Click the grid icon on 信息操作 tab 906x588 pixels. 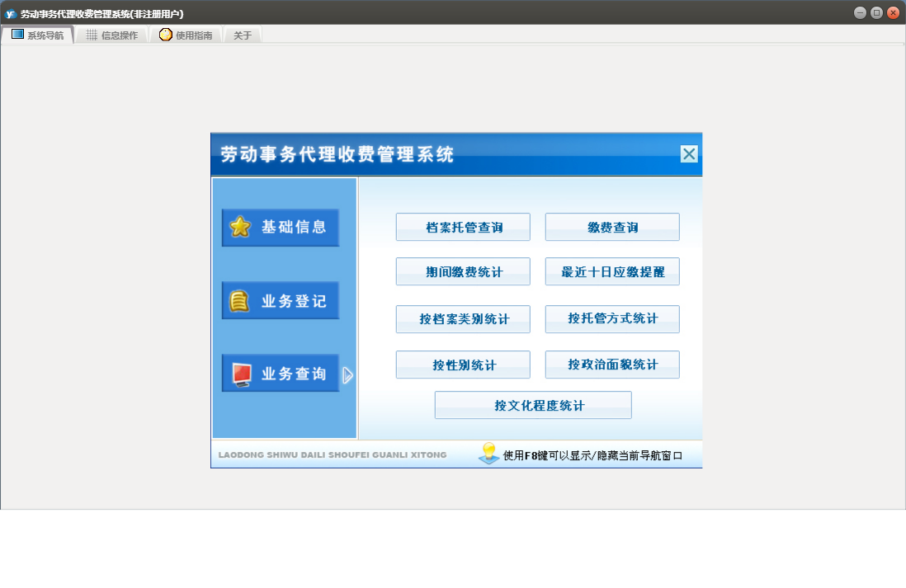(92, 35)
